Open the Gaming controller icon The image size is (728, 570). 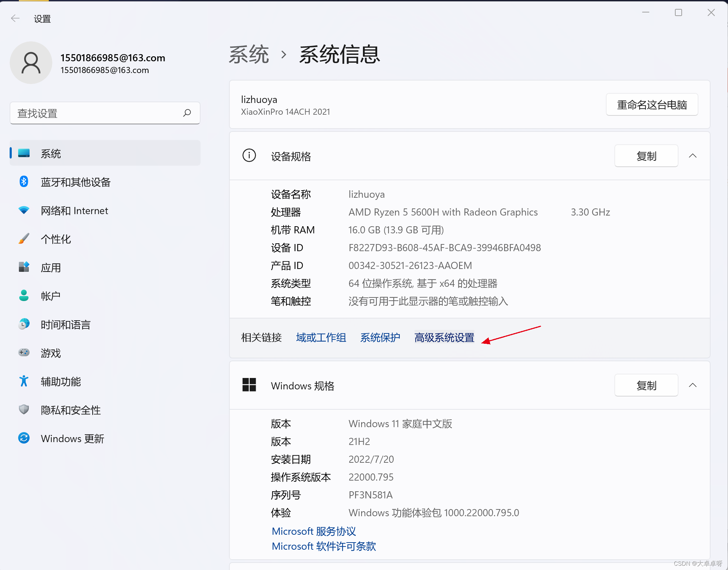24,353
